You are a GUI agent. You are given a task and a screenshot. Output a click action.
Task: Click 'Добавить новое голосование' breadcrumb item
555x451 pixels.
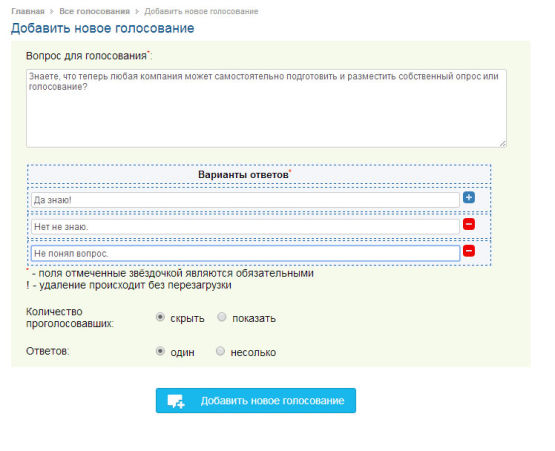pos(201,11)
